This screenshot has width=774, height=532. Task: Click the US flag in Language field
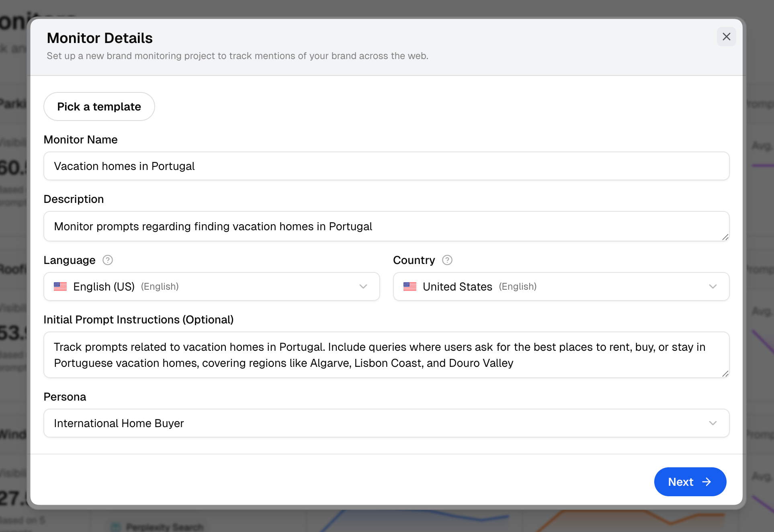(60, 286)
